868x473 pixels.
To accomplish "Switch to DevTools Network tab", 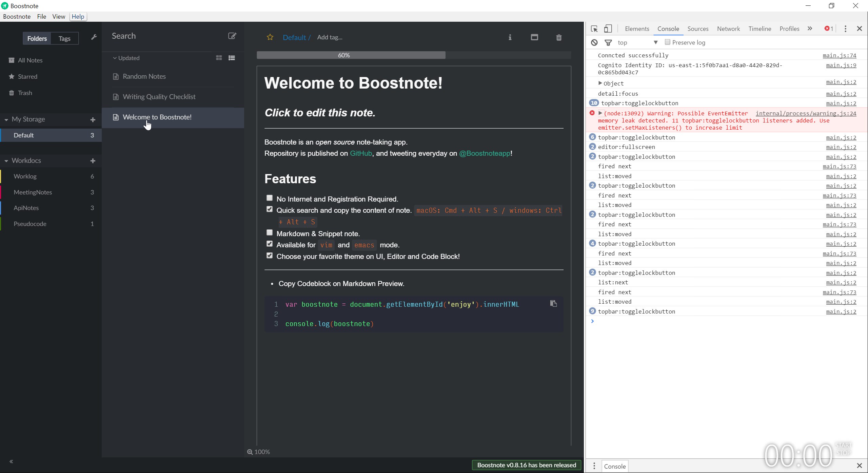I will tap(728, 29).
